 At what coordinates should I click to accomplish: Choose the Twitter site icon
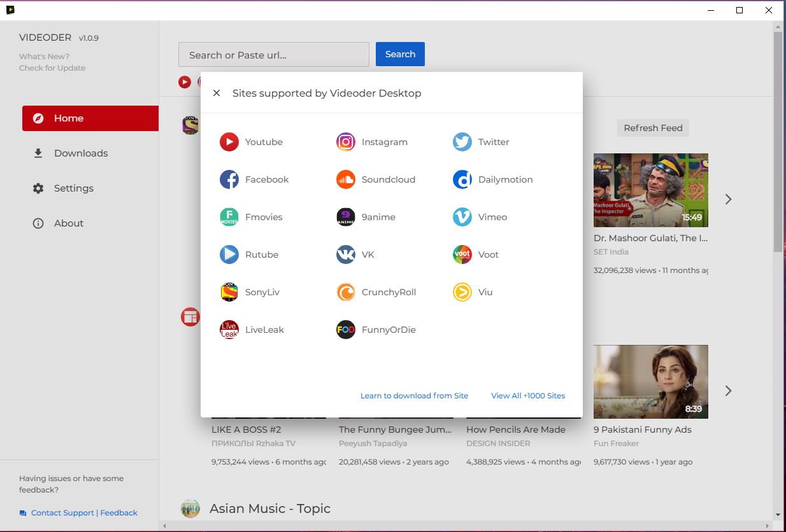pos(462,142)
